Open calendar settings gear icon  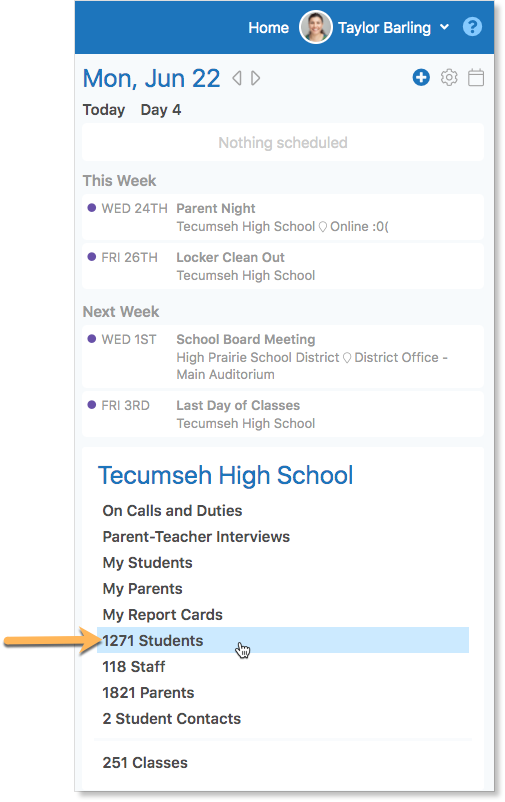pyautogui.click(x=449, y=78)
